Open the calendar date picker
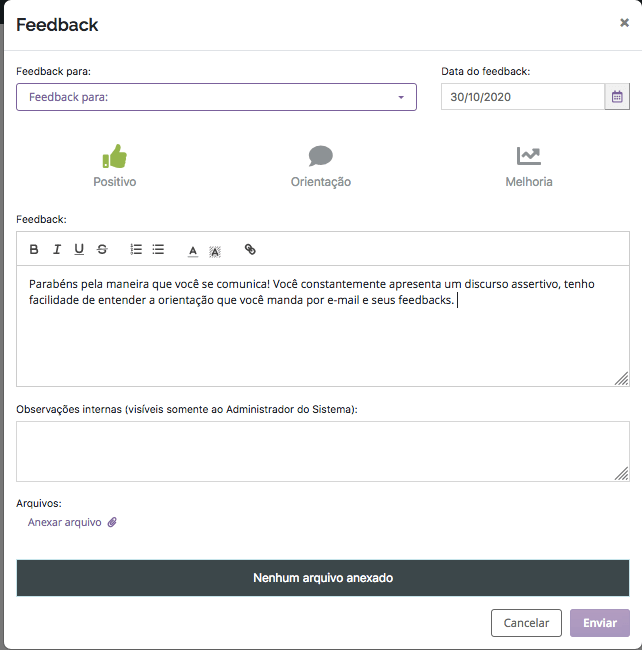 [x=617, y=97]
